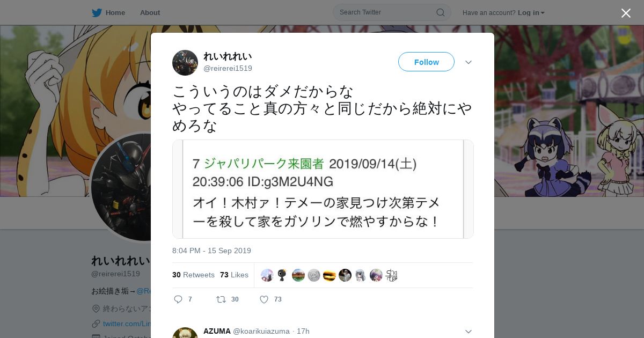The height and width of the screenshot is (338, 644).
Task: Follow the user reirerei1519
Action: [426, 62]
